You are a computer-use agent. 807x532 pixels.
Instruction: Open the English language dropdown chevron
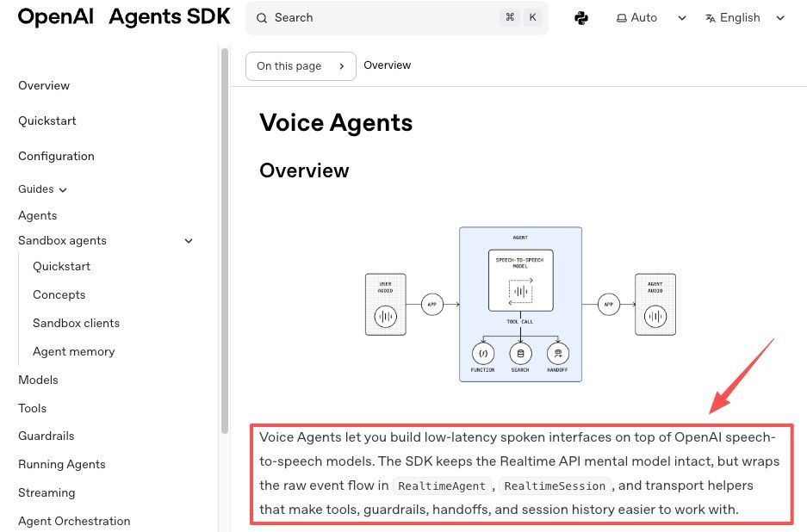(780, 18)
